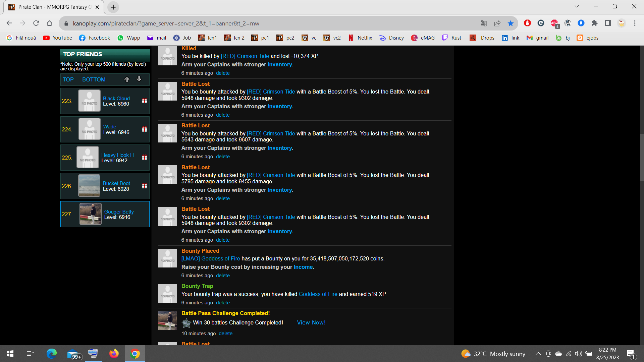The height and width of the screenshot is (362, 644).
Task: Expand the tab search dropdown
Action: (577, 6)
